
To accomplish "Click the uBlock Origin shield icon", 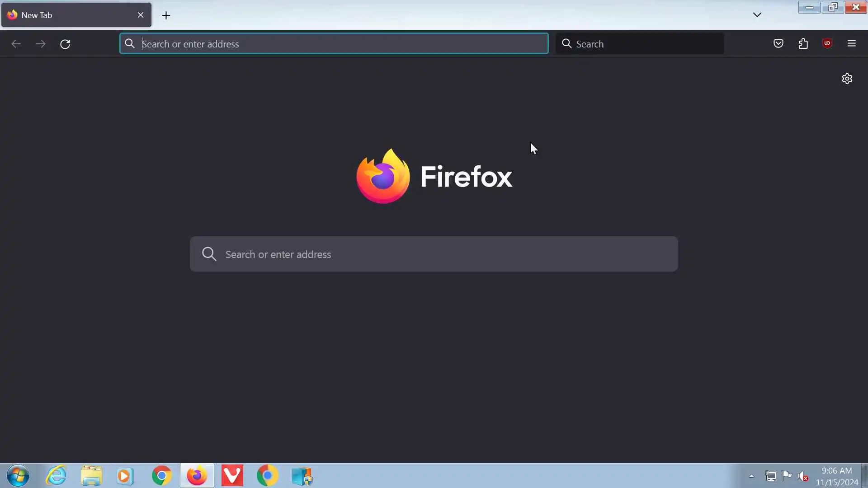I will pos(827,43).
